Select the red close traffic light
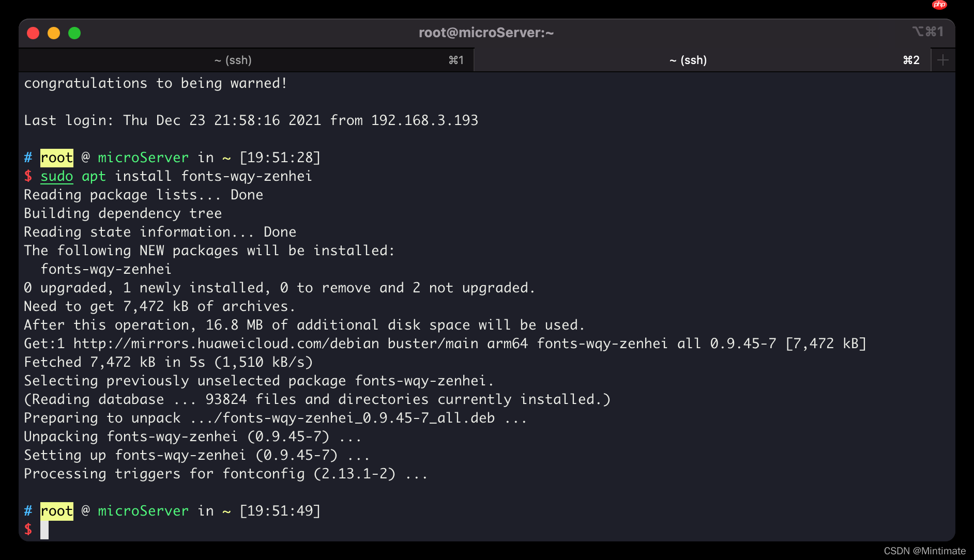This screenshot has height=560, width=974. (x=33, y=33)
